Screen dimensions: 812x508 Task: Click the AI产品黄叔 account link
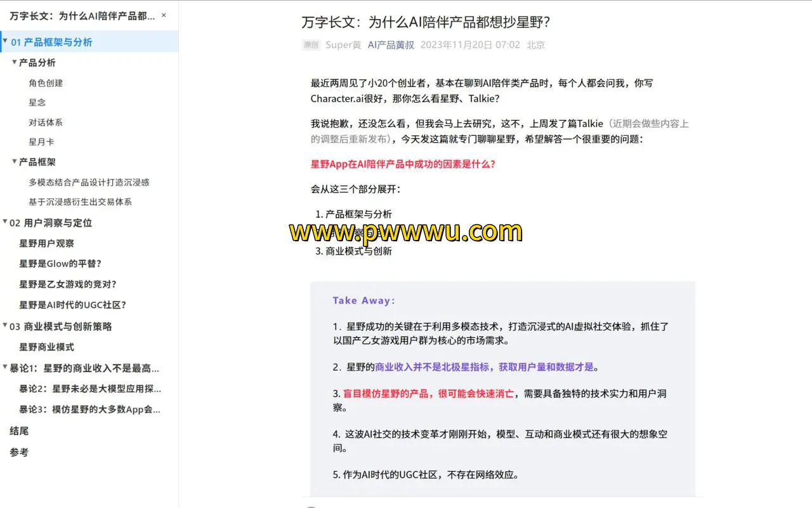tap(391, 45)
